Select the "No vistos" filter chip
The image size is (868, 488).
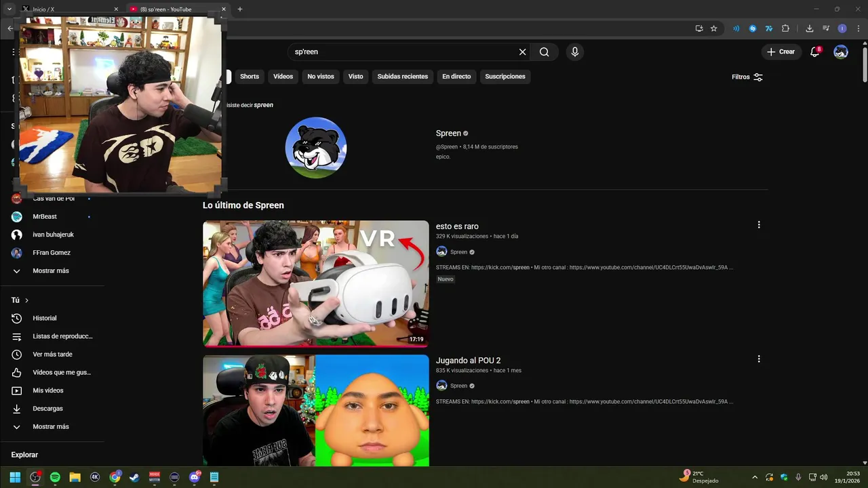pos(321,77)
